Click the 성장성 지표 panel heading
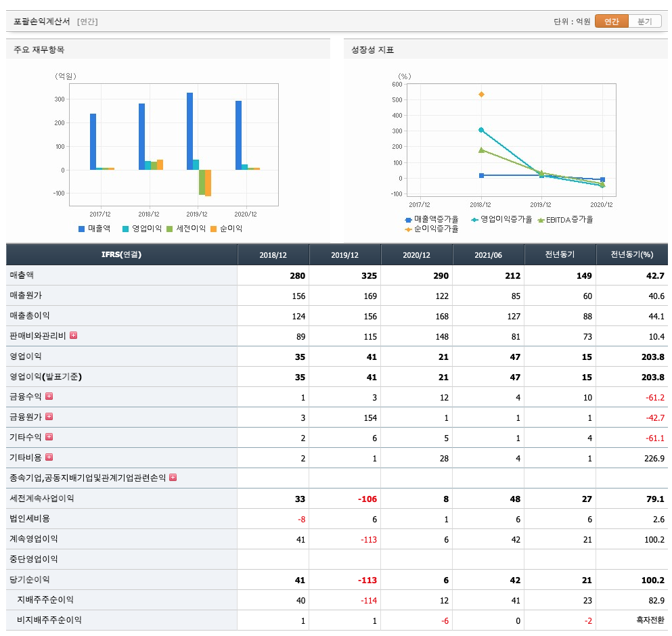 tap(372, 49)
